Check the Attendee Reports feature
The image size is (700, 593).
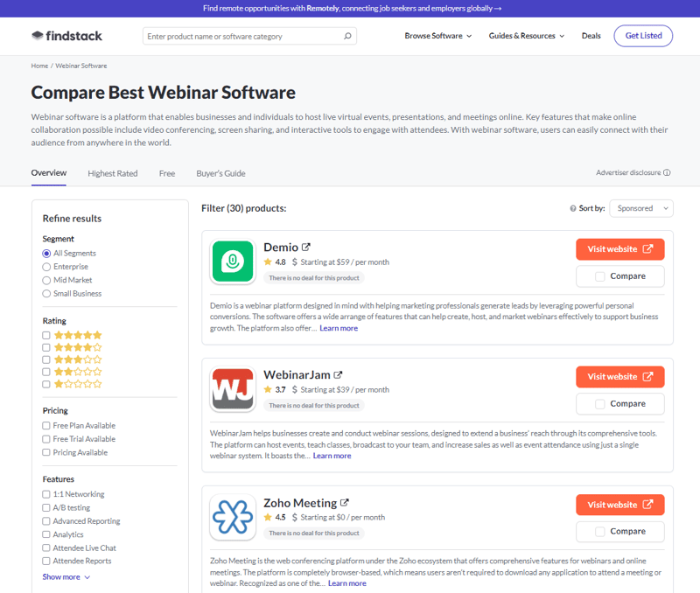(46, 561)
